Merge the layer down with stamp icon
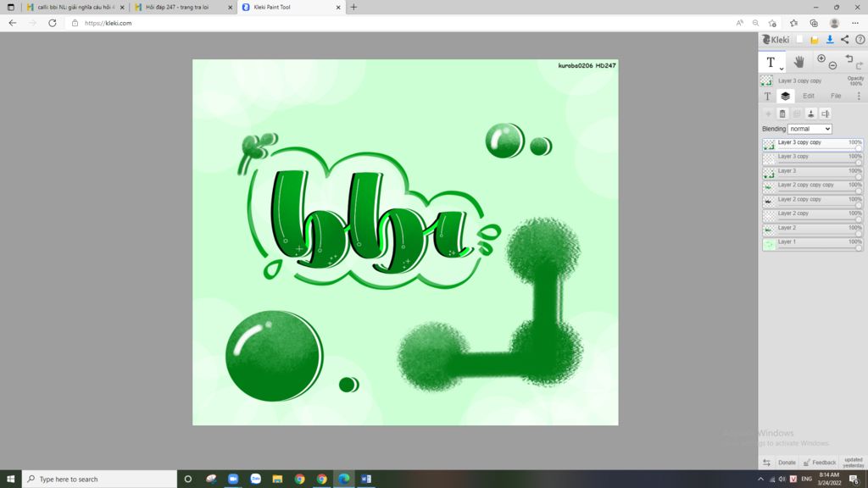 tap(811, 114)
